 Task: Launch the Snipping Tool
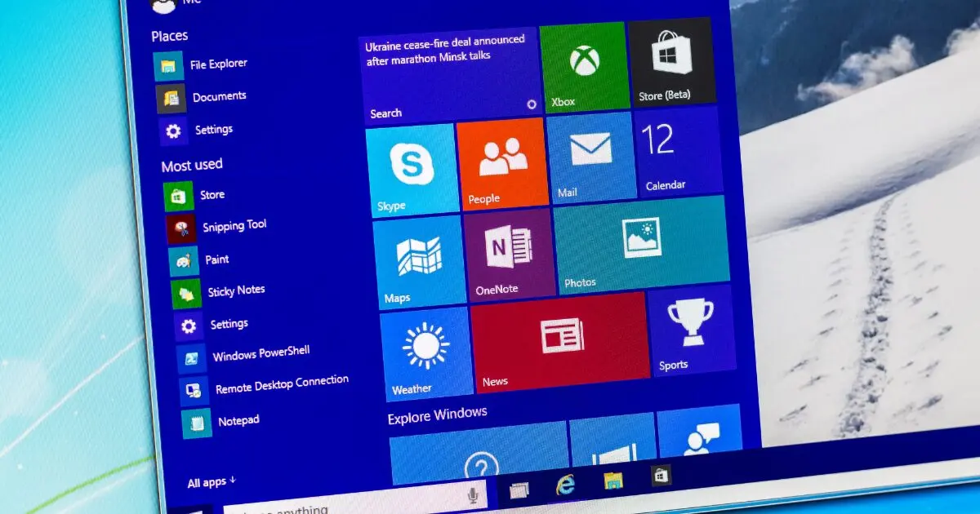(x=233, y=226)
